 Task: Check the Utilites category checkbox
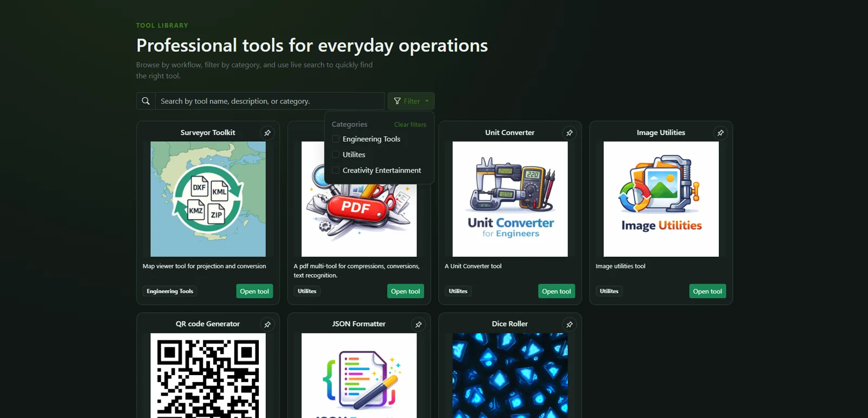point(336,155)
